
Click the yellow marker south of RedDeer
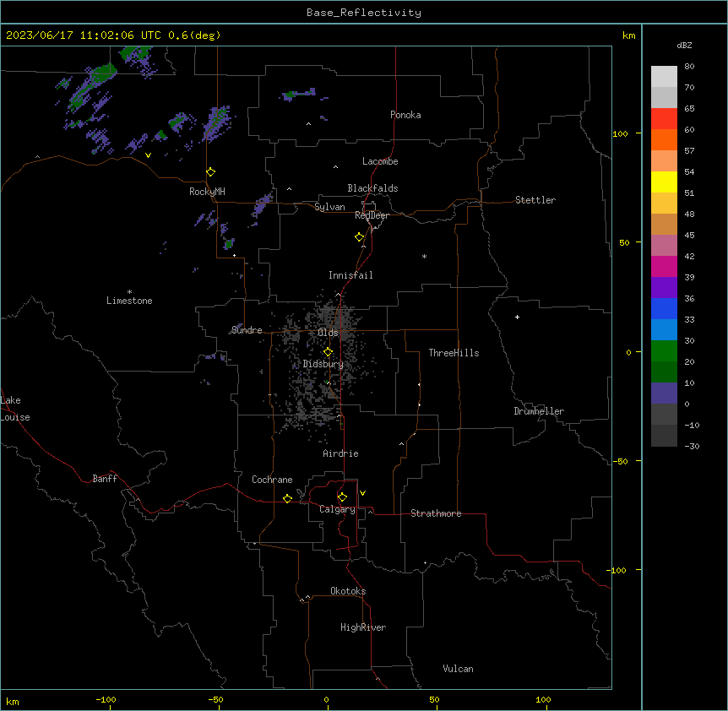pos(360,237)
